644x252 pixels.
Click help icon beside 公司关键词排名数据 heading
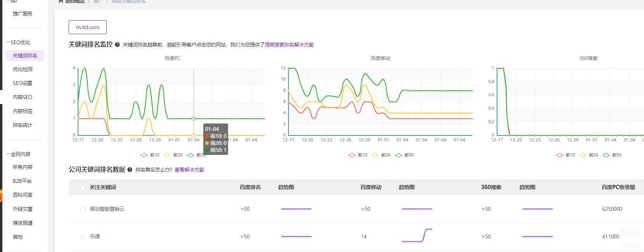(x=130, y=170)
